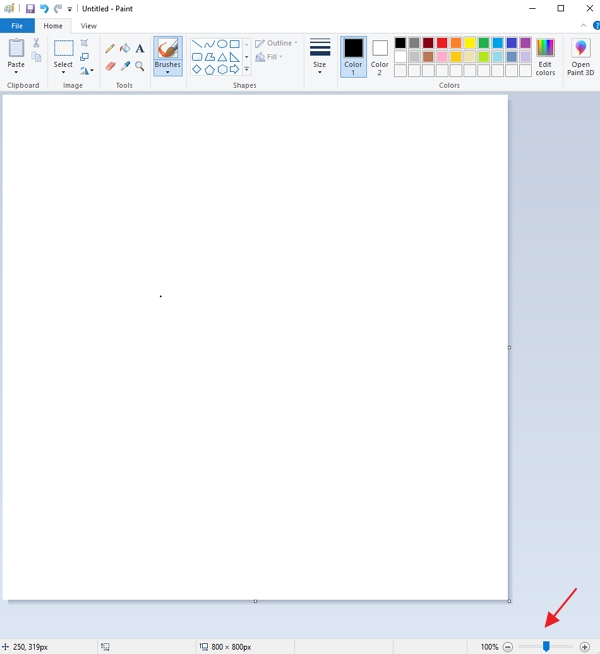Click the zoom in plus button
Image resolution: width=600 pixels, height=654 pixels.
pyautogui.click(x=585, y=647)
